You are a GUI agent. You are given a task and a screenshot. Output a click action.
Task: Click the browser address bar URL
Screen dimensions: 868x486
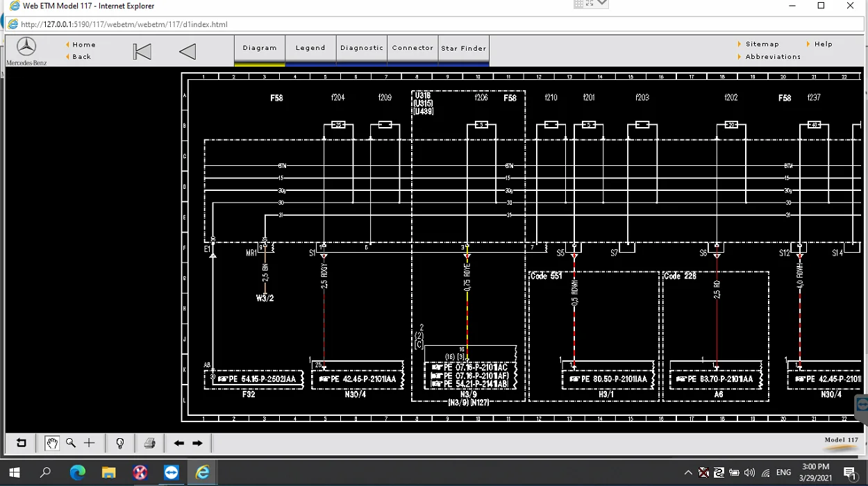pos(125,24)
